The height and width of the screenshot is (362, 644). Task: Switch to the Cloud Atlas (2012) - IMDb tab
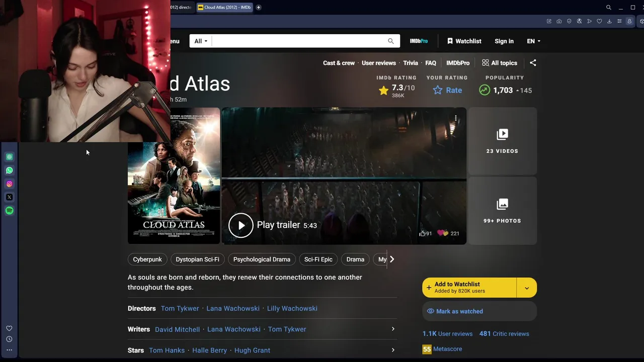point(224,8)
